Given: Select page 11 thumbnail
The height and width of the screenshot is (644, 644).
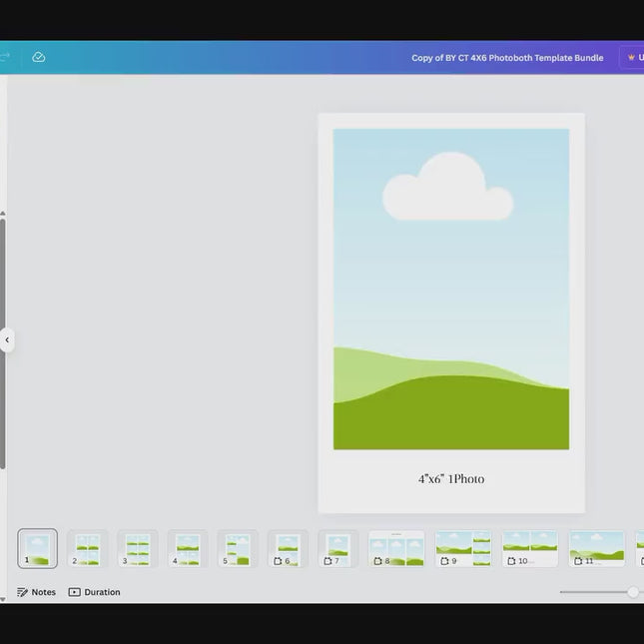Looking at the screenshot, I should coord(597,548).
